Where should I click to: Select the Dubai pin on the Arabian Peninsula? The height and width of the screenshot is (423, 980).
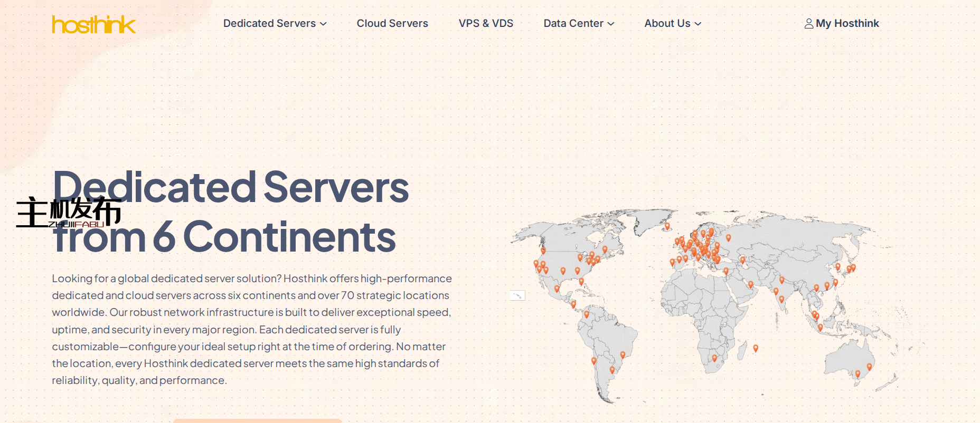pyautogui.click(x=750, y=284)
